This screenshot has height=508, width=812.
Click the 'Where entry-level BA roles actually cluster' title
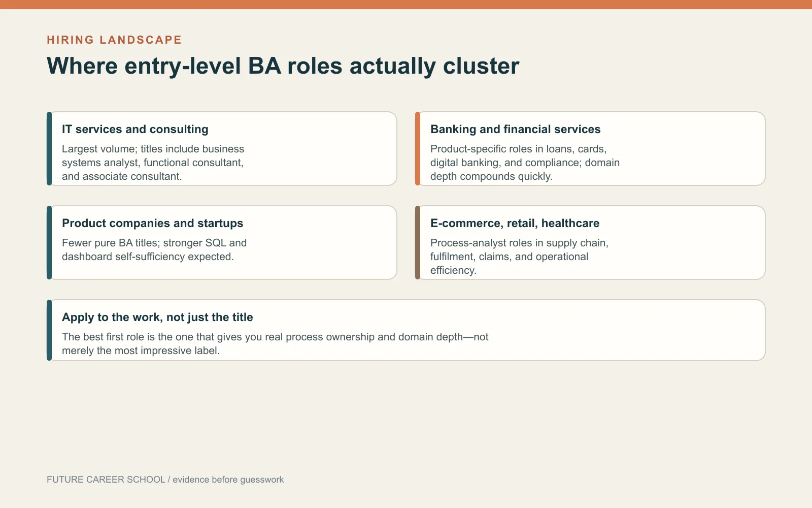click(x=283, y=66)
